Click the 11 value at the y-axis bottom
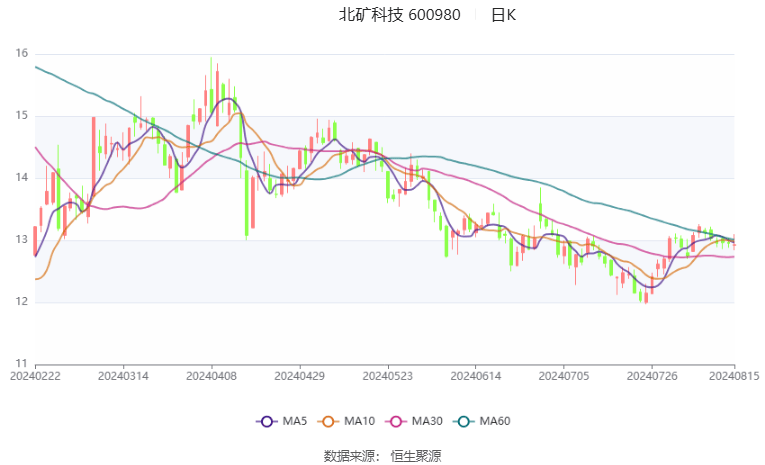The width and height of the screenshot is (765, 465). pyautogui.click(x=22, y=364)
